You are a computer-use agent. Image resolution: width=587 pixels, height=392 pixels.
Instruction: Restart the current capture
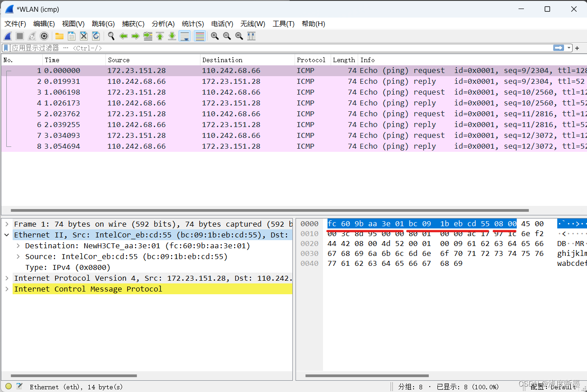[x=32, y=36]
